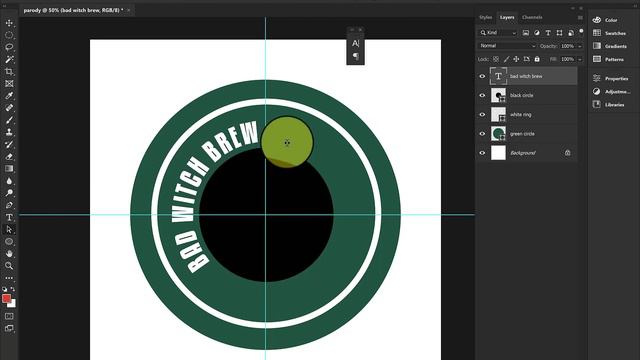
Task: Lock transparent pixels
Action: pos(496,59)
